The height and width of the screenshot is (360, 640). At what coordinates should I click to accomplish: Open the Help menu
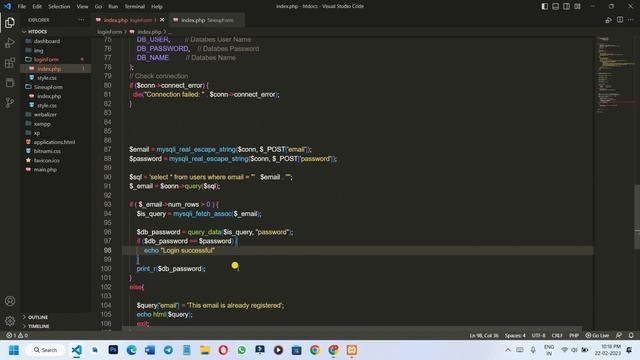pos(157,7)
